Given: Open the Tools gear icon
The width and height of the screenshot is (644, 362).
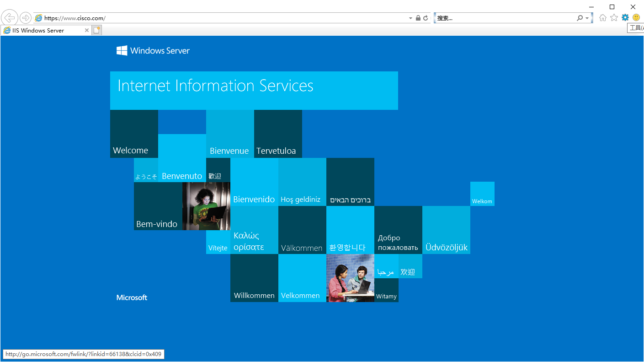Looking at the screenshot, I should point(625,17).
